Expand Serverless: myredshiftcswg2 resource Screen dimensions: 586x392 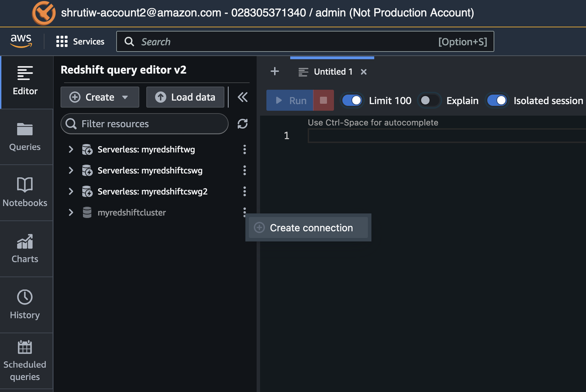click(x=70, y=191)
